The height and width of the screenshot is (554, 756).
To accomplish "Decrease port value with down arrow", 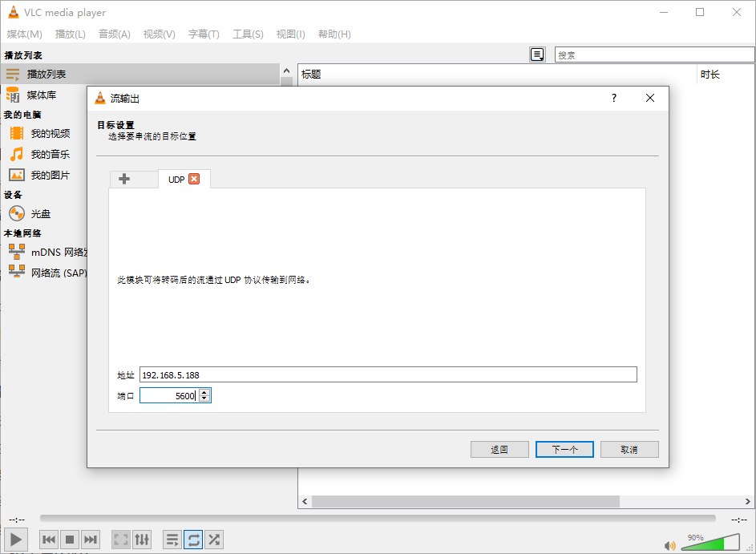I will coord(204,398).
